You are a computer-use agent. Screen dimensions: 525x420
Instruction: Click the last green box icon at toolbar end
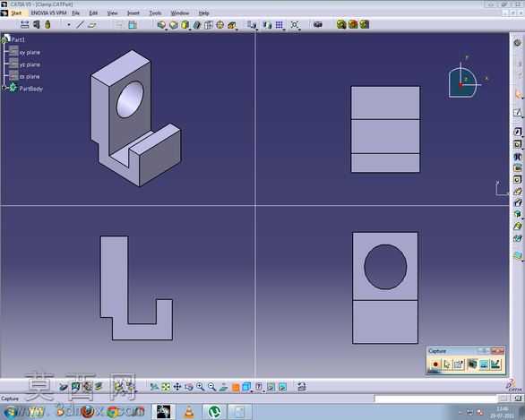point(365,24)
